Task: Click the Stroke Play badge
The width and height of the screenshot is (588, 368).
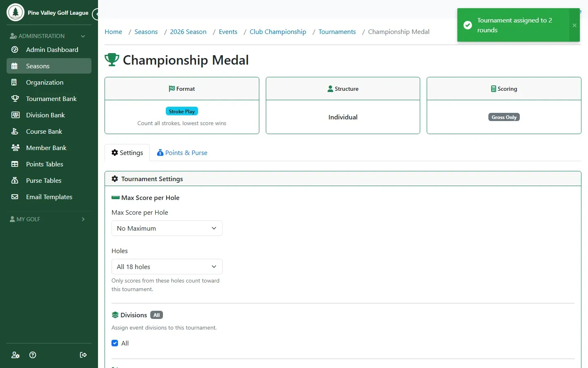Action: [182, 111]
